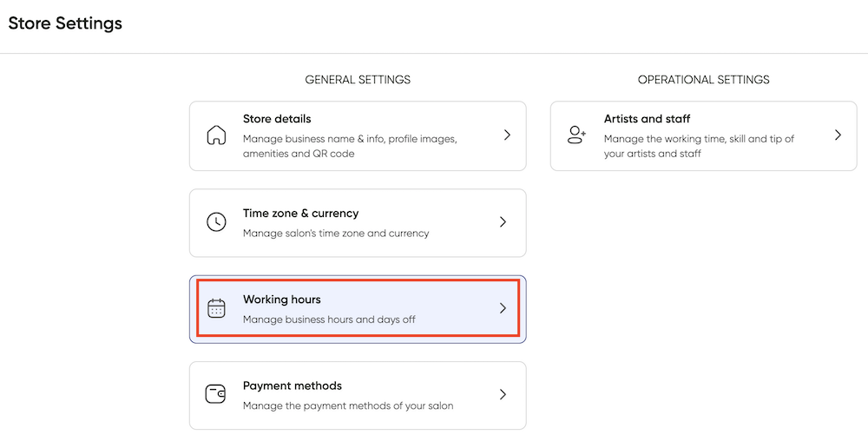
Task: Click the chevron on Working hours card
Action: pyautogui.click(x=503, y=308)
